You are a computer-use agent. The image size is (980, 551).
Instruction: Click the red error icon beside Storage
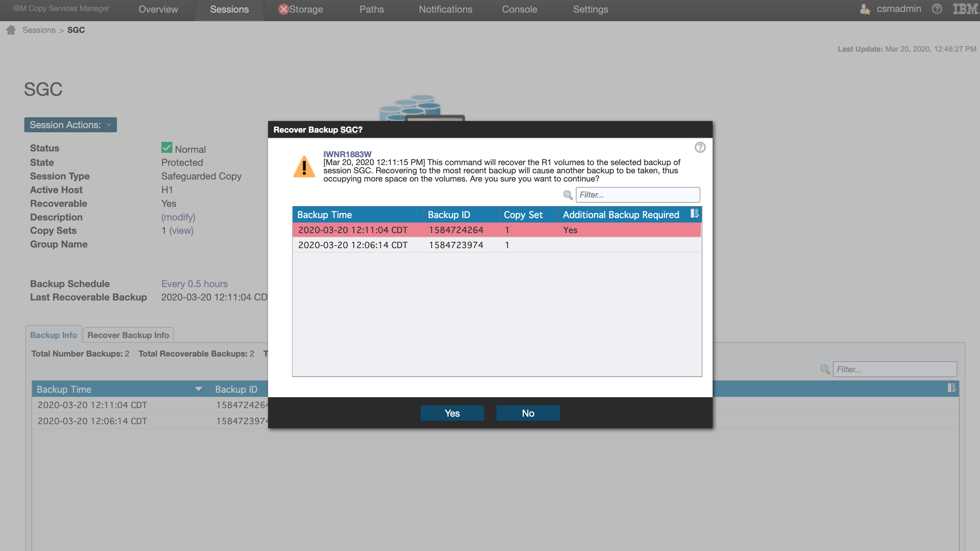pos(283,9)
